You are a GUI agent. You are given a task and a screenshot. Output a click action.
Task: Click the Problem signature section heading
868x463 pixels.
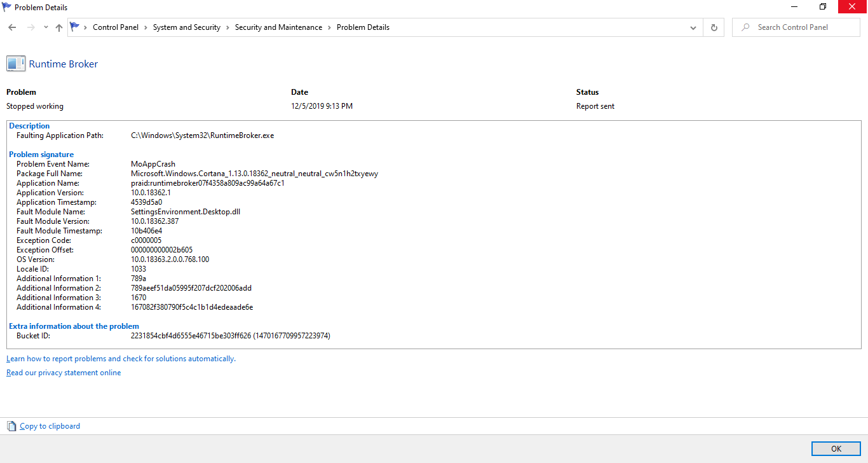click(41, 155)
